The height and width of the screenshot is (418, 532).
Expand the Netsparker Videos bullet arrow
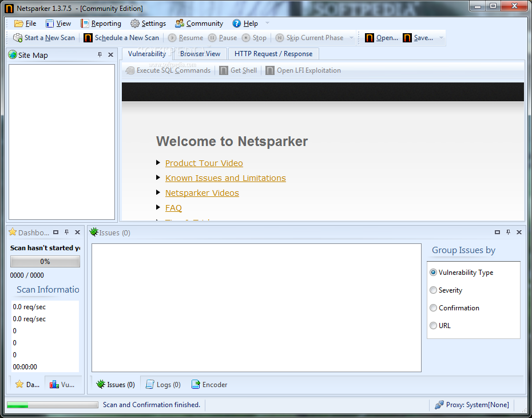coord(158,192)
